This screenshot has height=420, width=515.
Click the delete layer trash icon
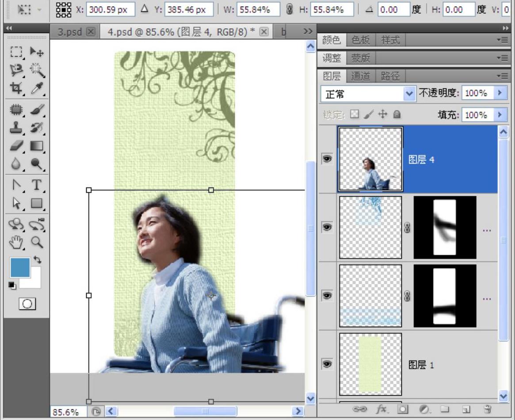[x=488, y=409]
